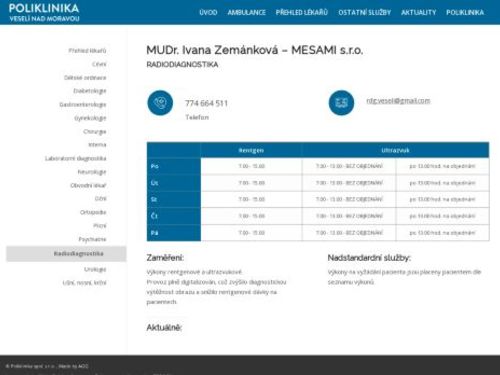Select Gastroenterologie in the sidebar
This screenshot has height=375, width=500.
83,105
